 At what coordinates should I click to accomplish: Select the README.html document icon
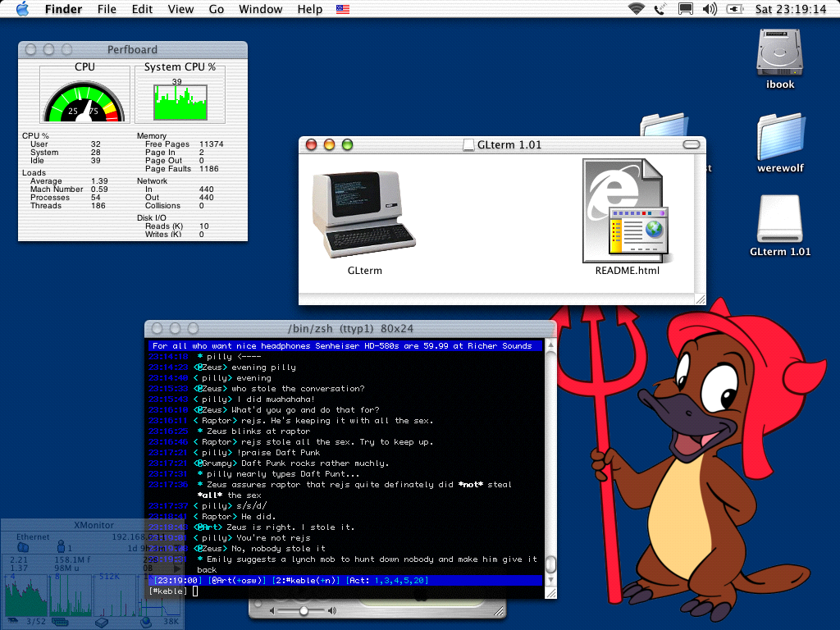(x=627, y=211)
